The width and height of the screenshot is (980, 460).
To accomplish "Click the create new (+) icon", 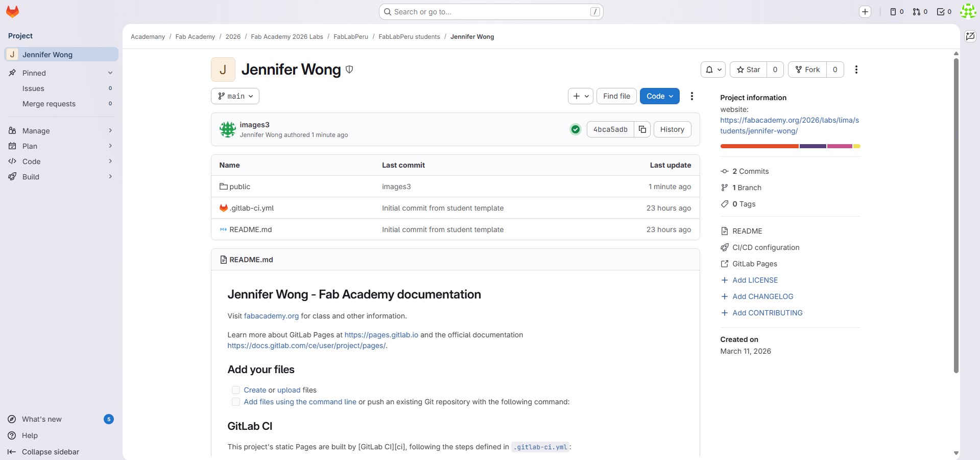I will (865, 11).
